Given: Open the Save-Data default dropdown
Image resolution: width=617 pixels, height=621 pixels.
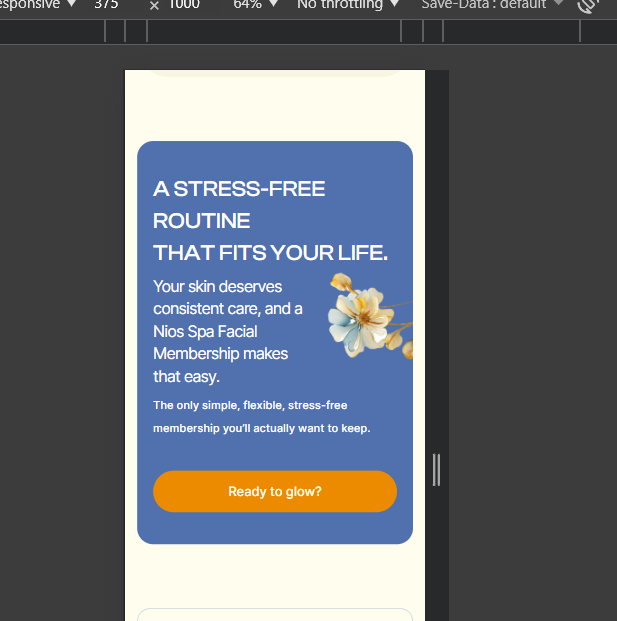Looking at the screenshot, I should pyautogui.click(x=492, y=4).
